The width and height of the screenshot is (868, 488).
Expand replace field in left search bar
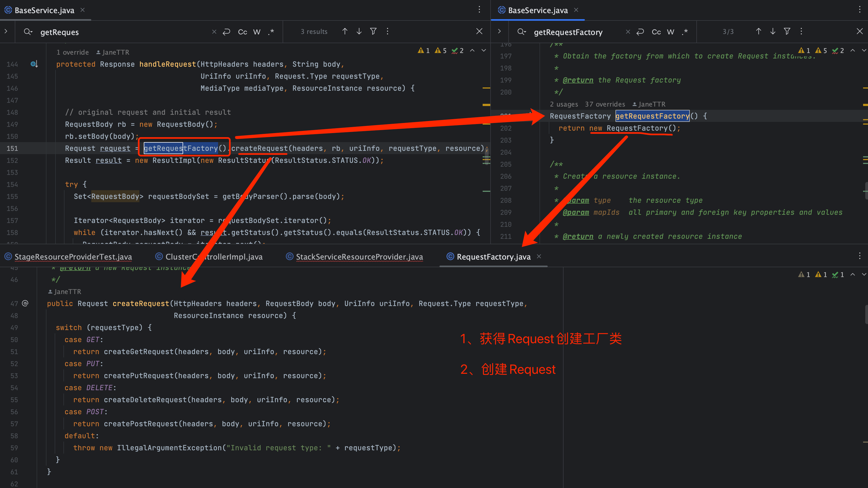point(6,31)
